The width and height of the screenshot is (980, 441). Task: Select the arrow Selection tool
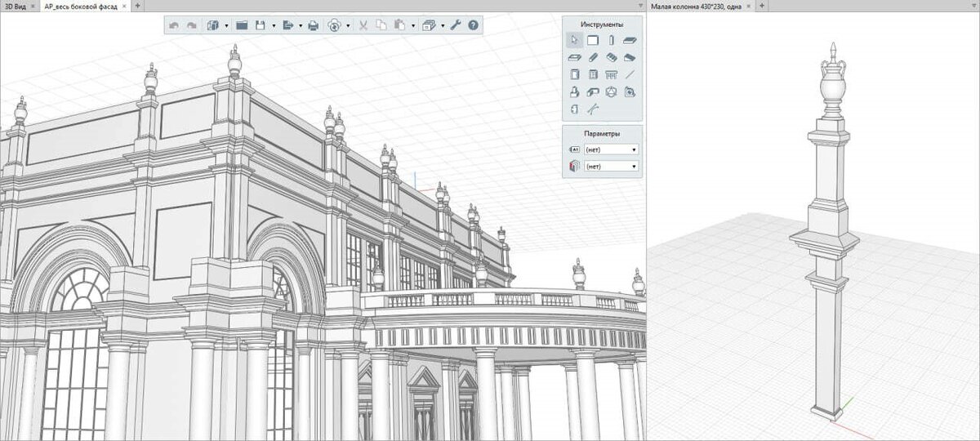[x=574, y=40]
